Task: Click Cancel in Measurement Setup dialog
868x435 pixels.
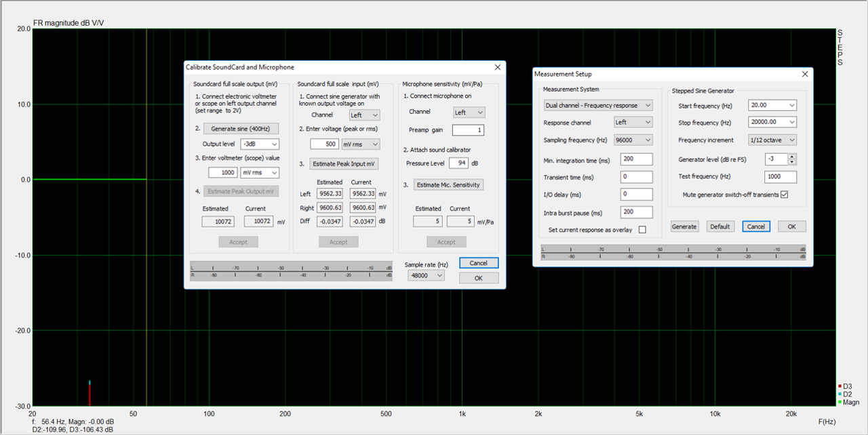Action: pyautogui.click(x=756, y=226)
